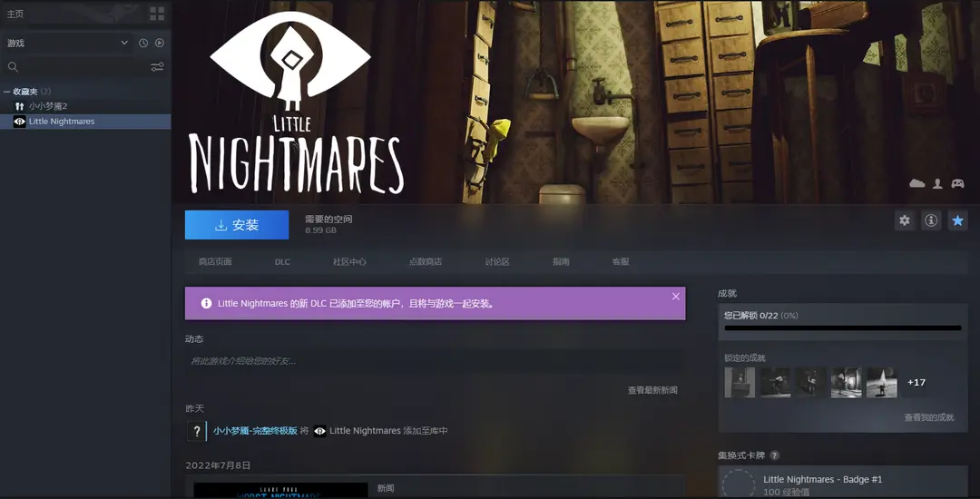Image resolution: width=980 pixels, height=499 pixels.
Task: Click the single-player person icon on banner
Action: pyautogui.click(x=937, y=183)
